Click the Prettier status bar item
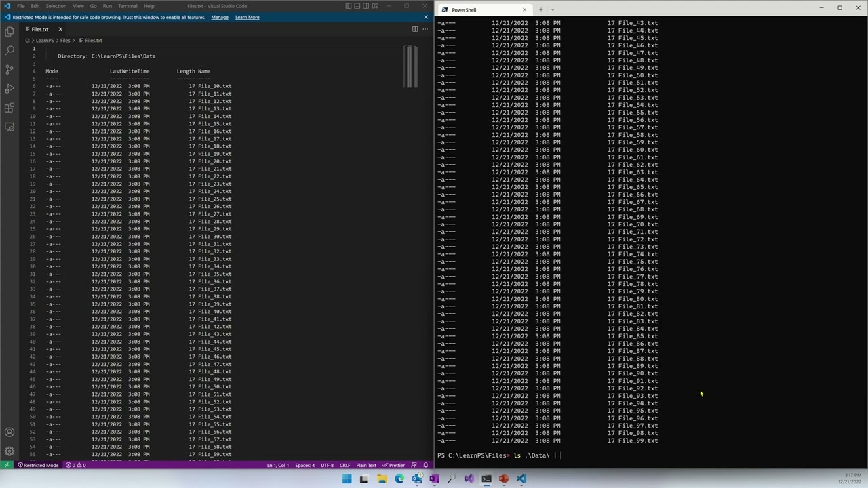 pyautogui.click(x=394, y=465)
